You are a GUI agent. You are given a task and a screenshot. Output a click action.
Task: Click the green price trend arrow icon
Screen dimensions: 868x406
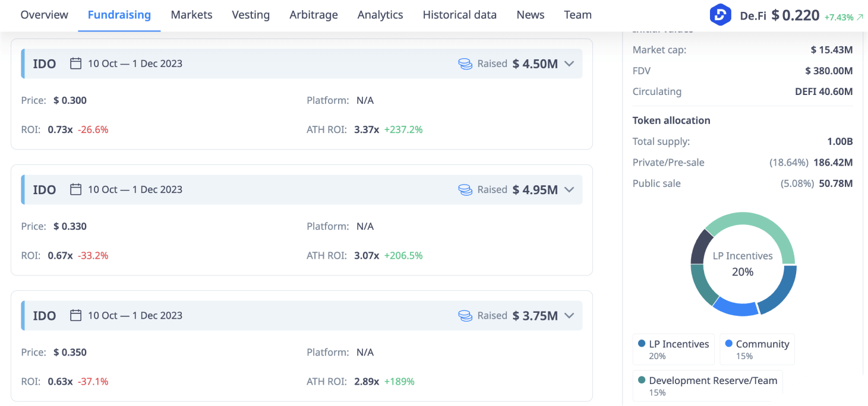(859, 17)
